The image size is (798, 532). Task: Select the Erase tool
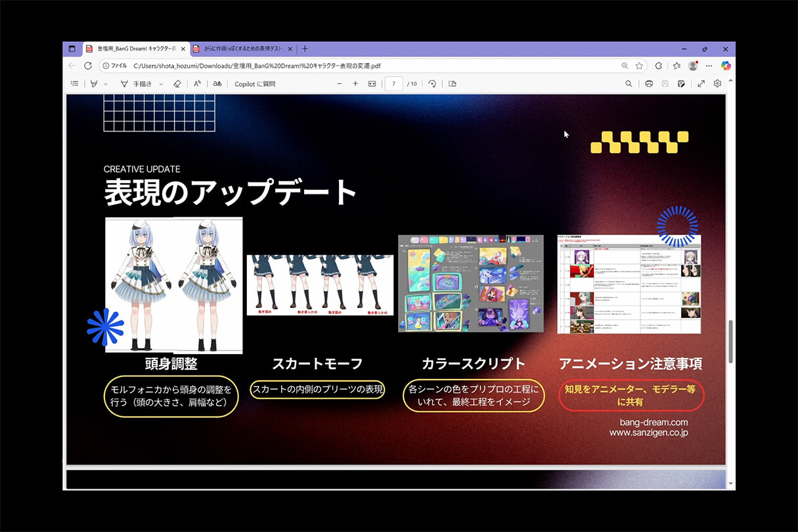(177, 83)
